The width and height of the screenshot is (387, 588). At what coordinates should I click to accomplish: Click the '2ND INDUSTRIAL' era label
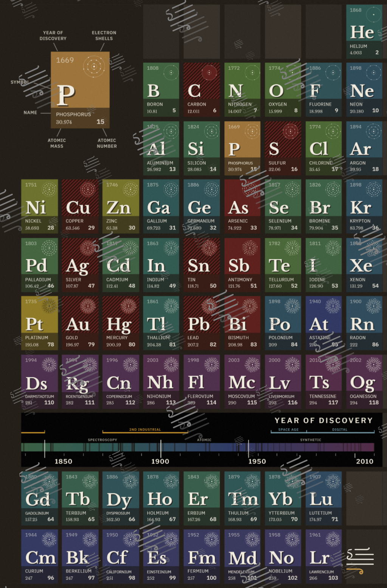click(145, 430)
